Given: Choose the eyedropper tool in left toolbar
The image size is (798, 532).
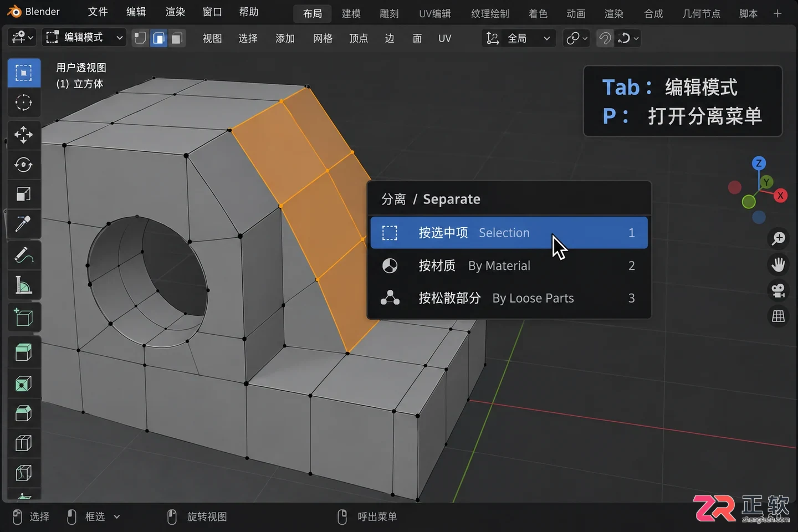Looking at the screenshot, I should pos(24,224).
